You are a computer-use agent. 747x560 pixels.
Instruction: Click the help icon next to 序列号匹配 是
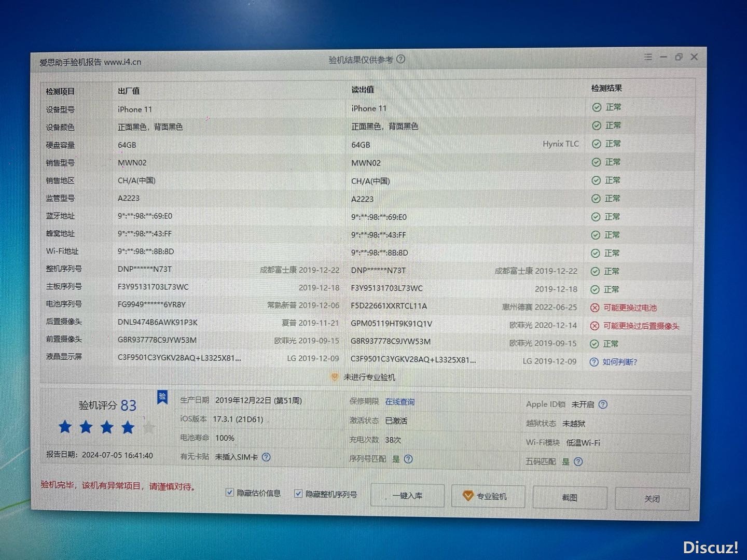408,459
